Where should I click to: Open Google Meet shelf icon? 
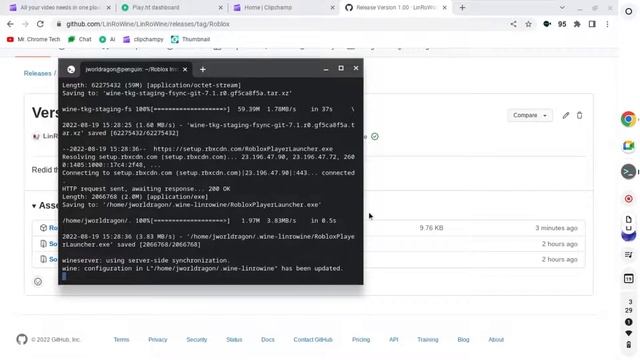click(x=628, y=146)
